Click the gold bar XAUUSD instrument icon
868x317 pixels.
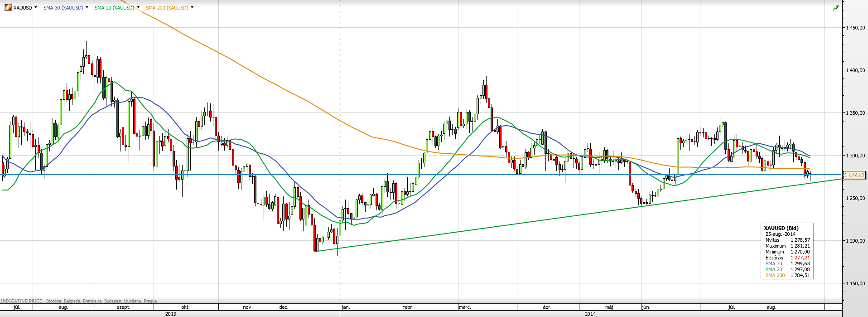point(8,7)
